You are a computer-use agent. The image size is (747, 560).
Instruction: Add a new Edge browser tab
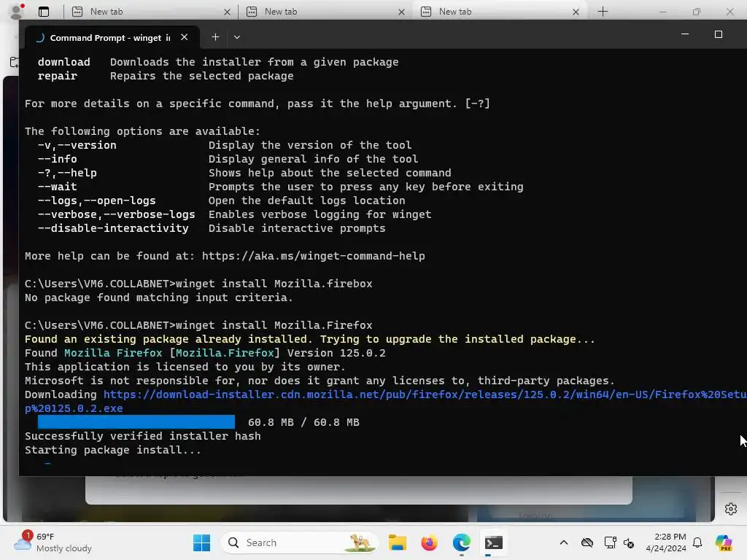tap(603, 12)
